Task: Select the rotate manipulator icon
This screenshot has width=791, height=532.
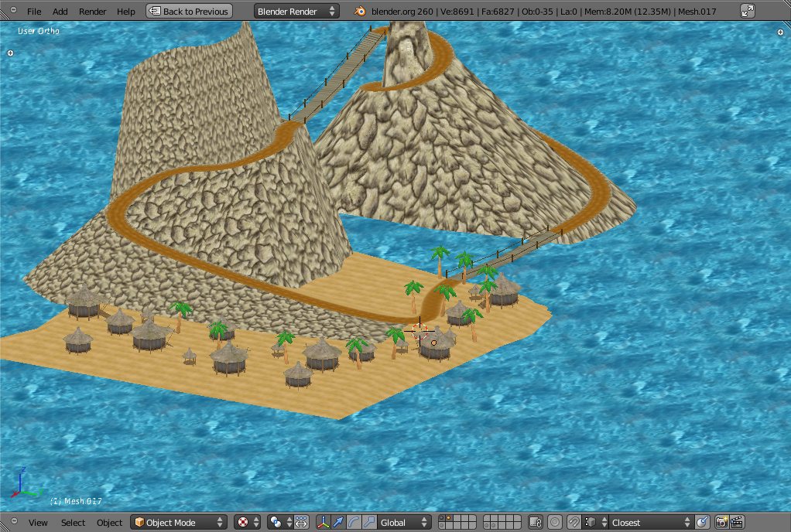Action: point(354,523)
